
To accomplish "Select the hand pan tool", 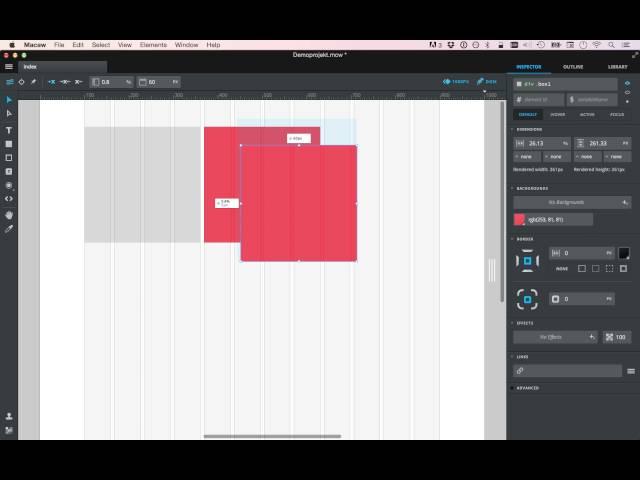I will point(9,215).
